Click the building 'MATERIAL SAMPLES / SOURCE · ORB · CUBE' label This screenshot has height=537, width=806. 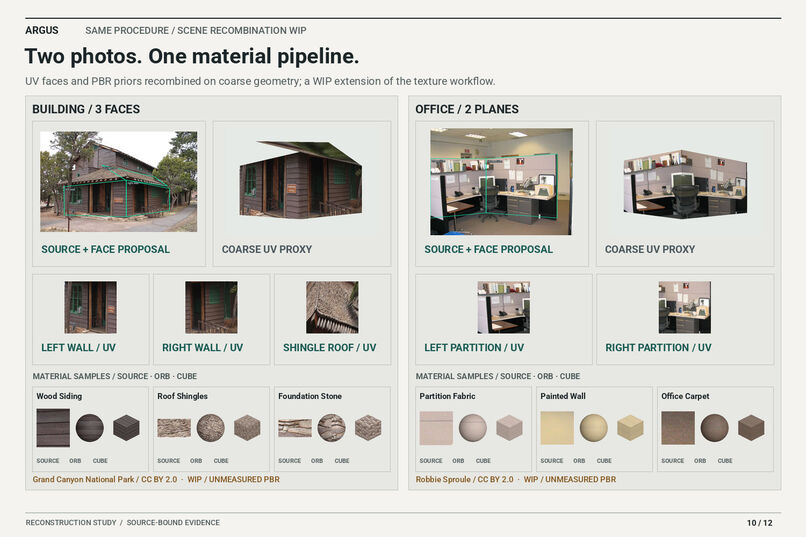point(115,376)
